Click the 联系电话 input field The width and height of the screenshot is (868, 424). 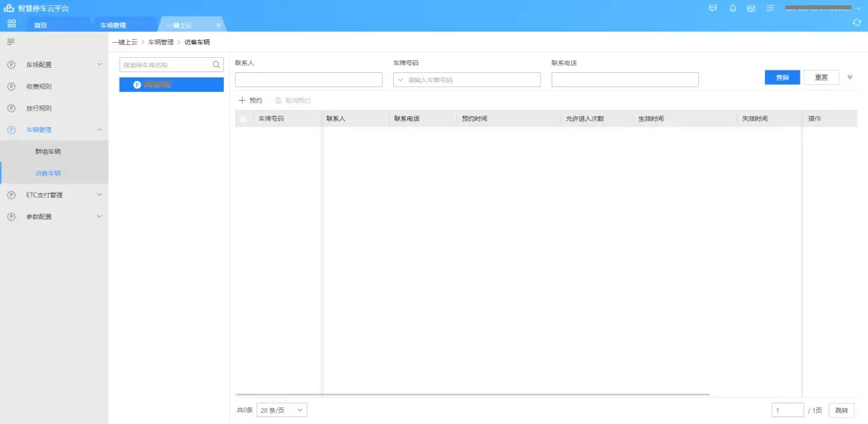[625, 80]
